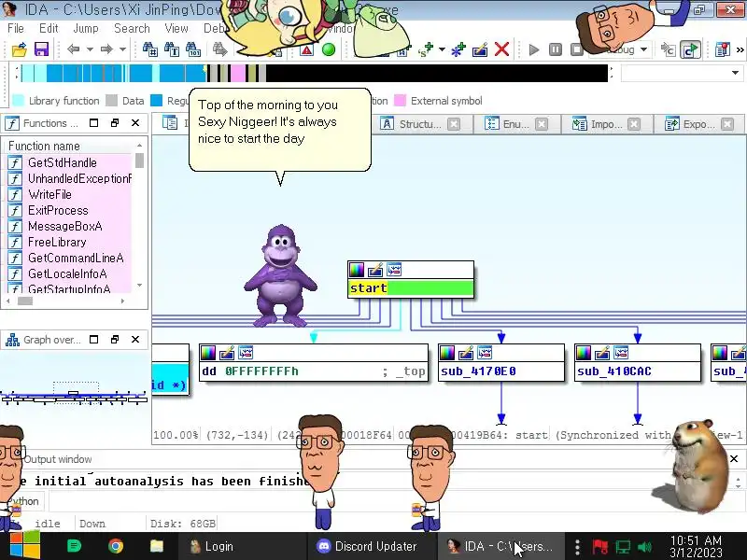Open Chrome from the taskbar
Screen dimensions: 747x560
pyautogui.click(x=115, y=546)
